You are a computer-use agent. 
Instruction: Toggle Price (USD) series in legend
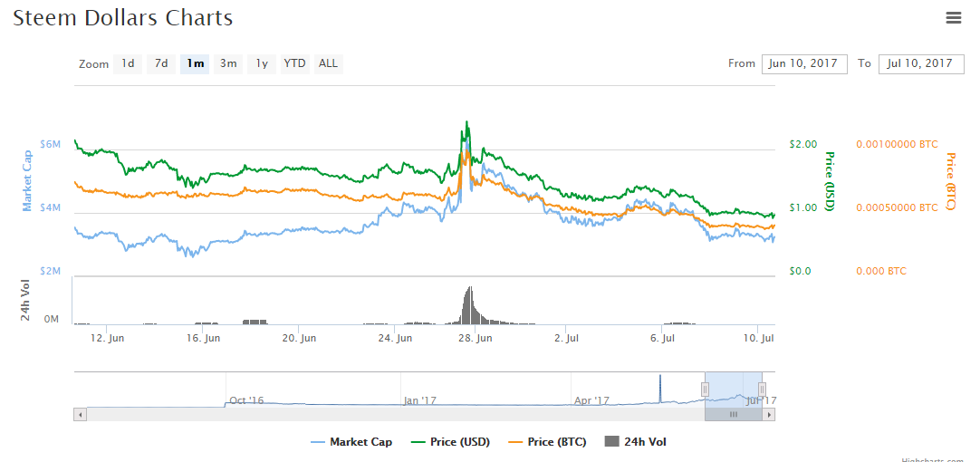pyautogui.click(x=450, y=442)
